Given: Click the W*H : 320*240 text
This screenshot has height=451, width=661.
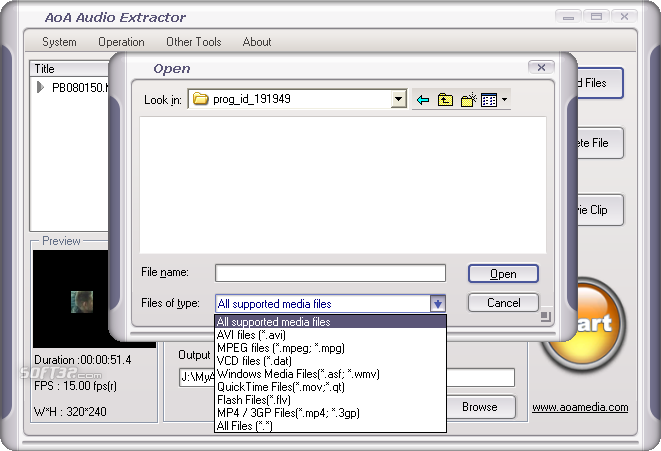Looking at the screenshot, I should click(70, 411).
